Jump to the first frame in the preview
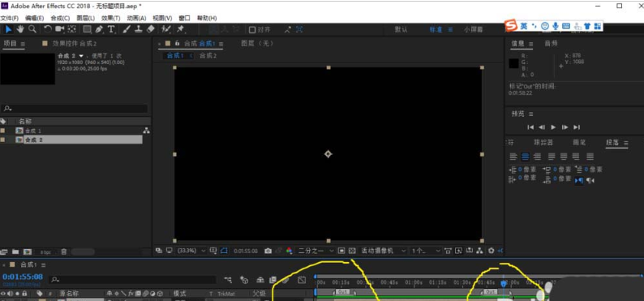 pyautogui.click(x=530, y=127)
